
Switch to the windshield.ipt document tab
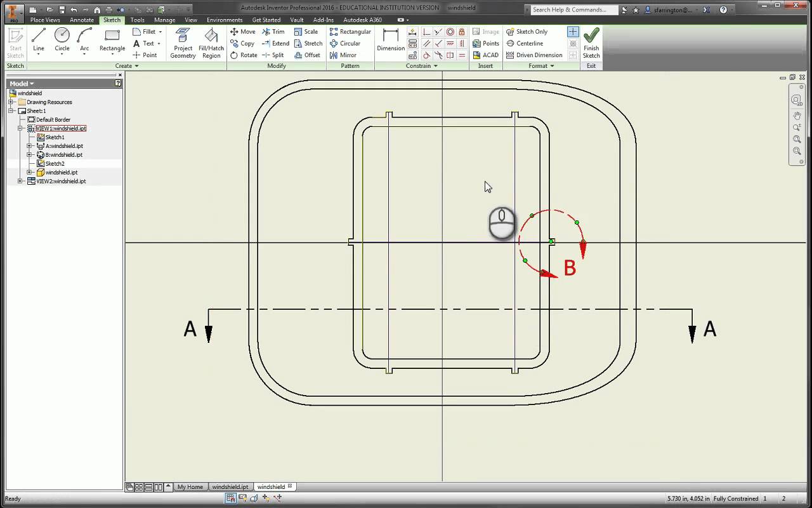point(230,487)
